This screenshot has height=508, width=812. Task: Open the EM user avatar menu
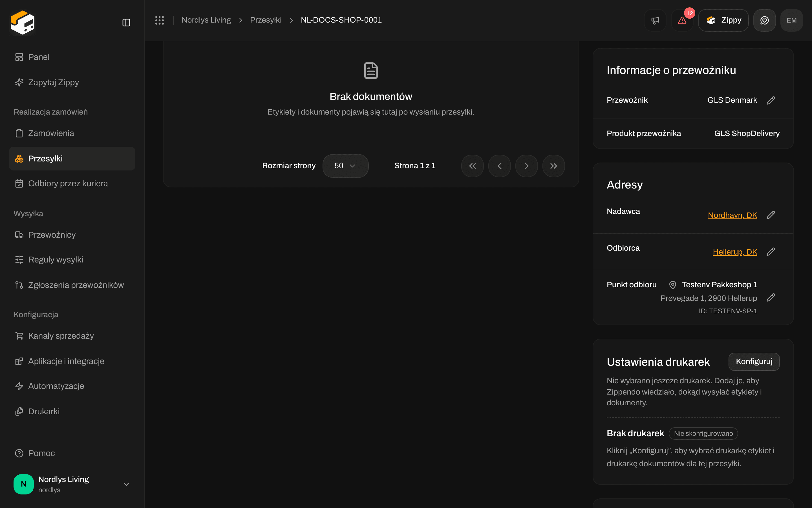pyautogui.click(x=791, y=20)
